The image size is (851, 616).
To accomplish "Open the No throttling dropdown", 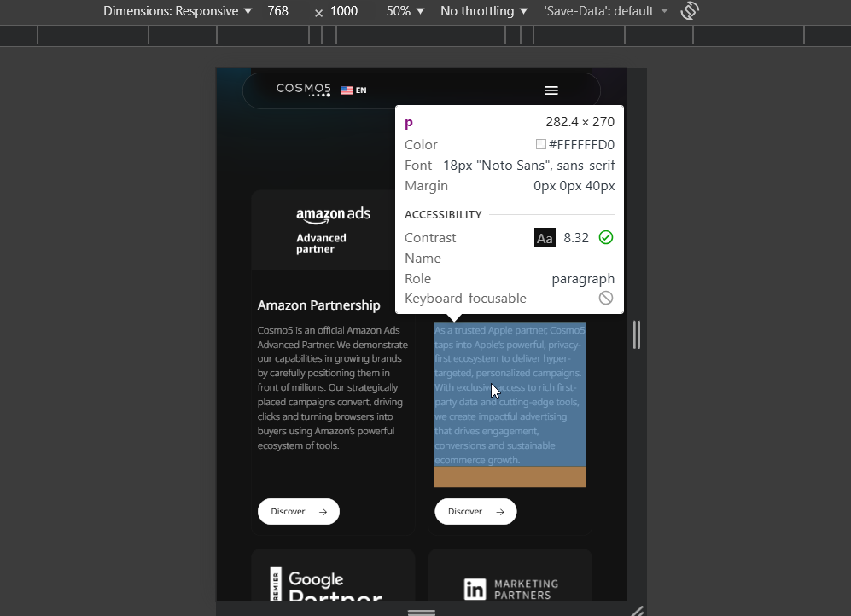I will click(x=484, y=11).
